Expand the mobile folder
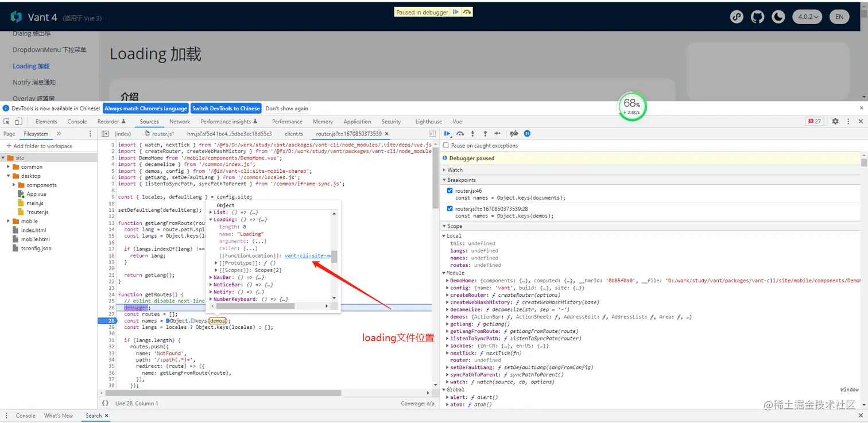The image size is (868, 423). [9, 221]
